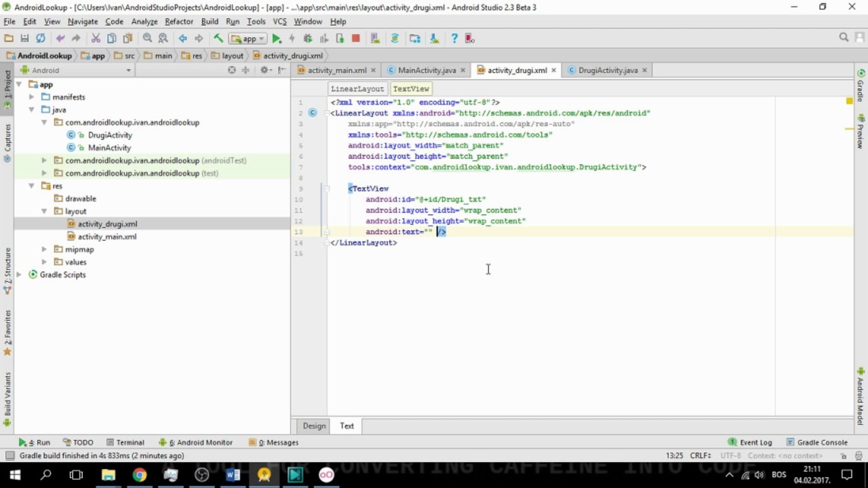The width and height of the screenshot is (868, 488).
Task: Open the Gradle Console
Action: pyautogui.click(x=816, y=443)
